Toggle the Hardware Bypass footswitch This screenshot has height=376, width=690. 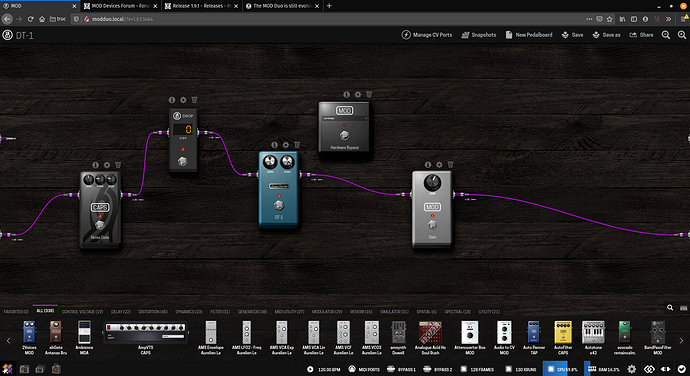coord(344,135)
